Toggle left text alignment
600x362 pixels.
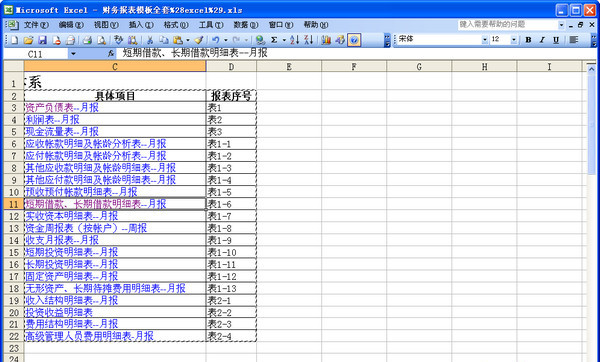click(x=573, y=40)
